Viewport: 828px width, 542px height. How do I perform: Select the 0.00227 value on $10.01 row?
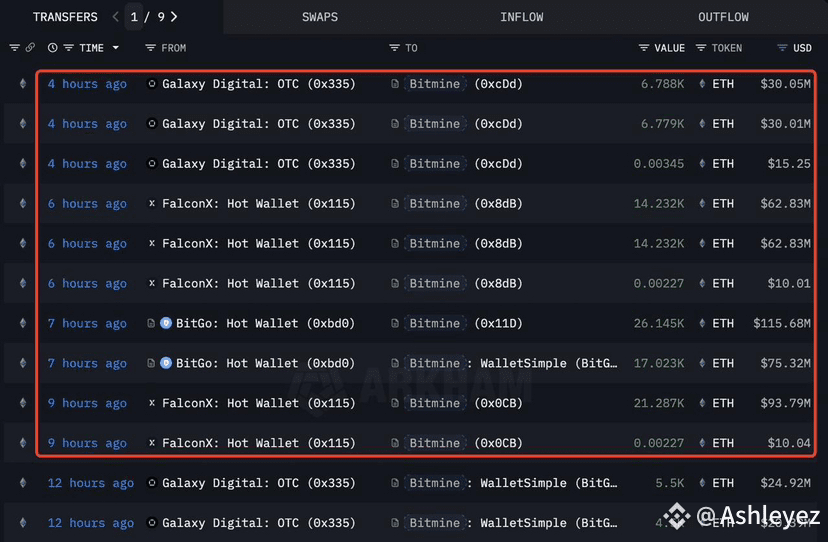click(658, 284)
